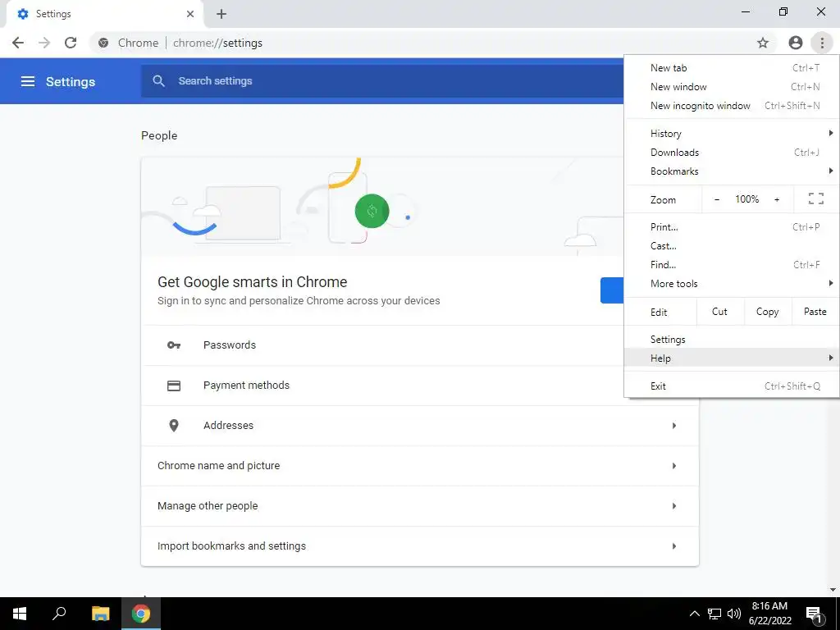Open Downloads from the menu
Screen dimensions: 840x630
click(732, 152)
